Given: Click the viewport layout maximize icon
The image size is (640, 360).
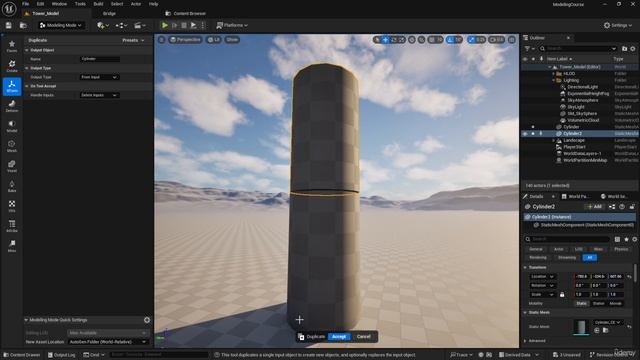Looking at the screenshot, I should tap(511, 40).
